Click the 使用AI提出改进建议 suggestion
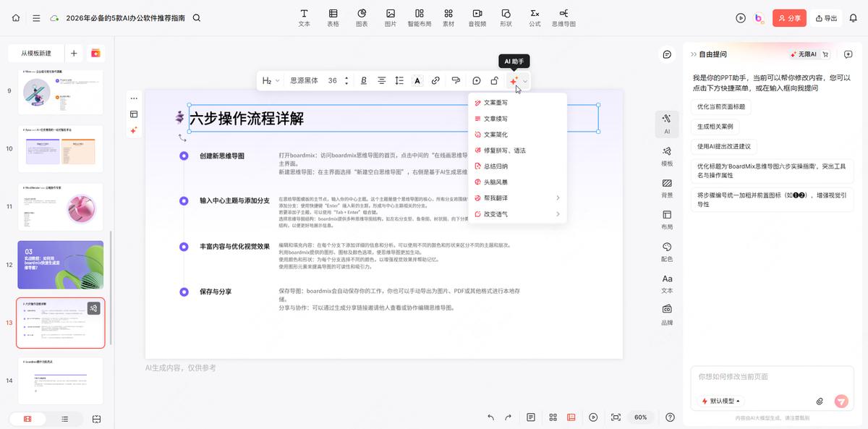 pyautogui.click(x=724, y=146)
